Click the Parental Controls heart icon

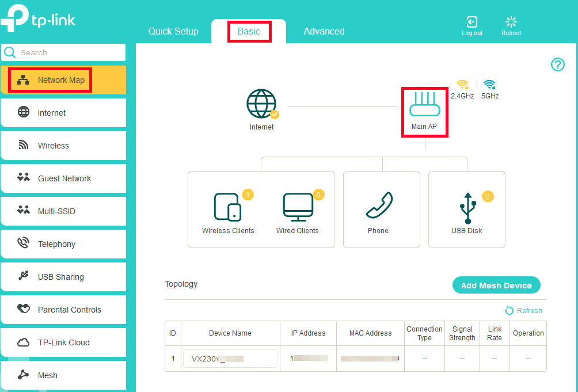pyautogui.click(x=24, y=309)
